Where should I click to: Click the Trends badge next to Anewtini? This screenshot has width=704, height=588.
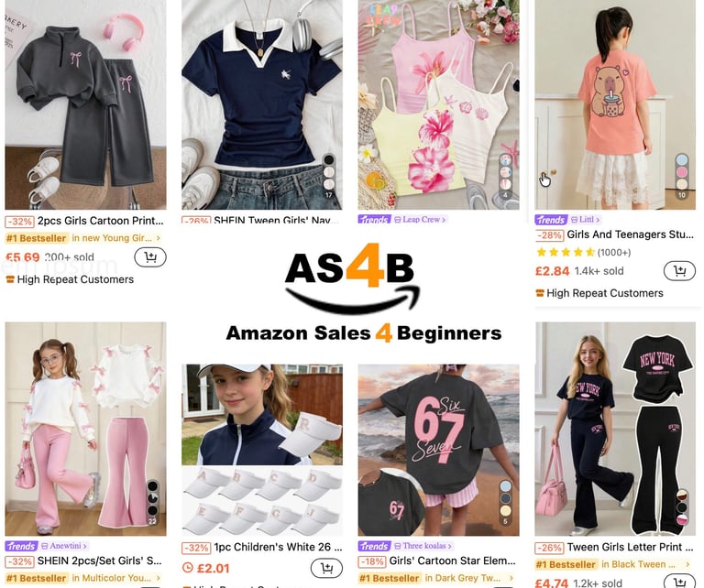(x=21, y=546)
